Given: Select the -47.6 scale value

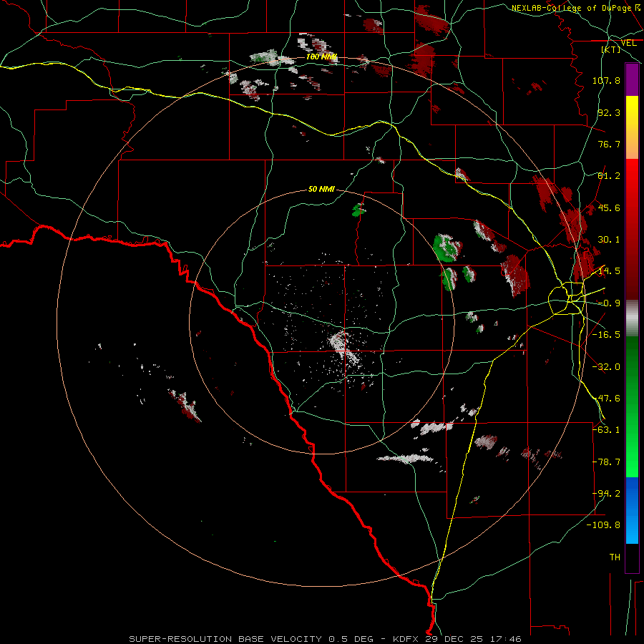Looking at the screenshot, I should 606,399.
